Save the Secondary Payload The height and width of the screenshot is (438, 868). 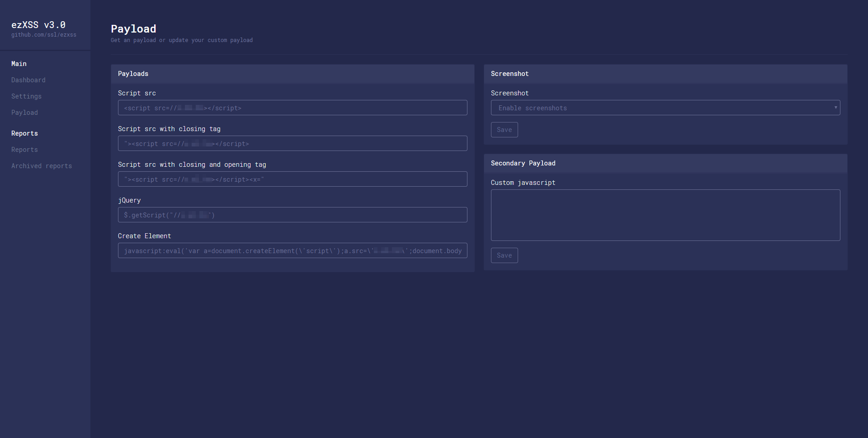pos(505,255)
